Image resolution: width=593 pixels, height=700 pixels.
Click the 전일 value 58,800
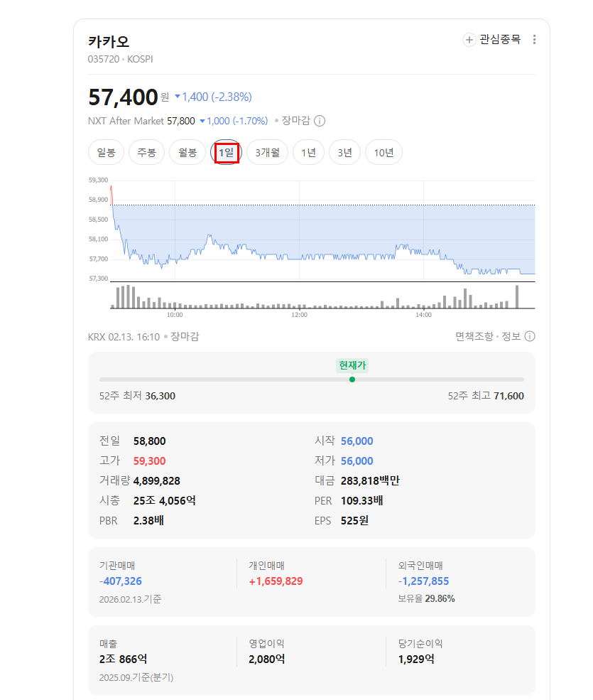coord(149,441)
